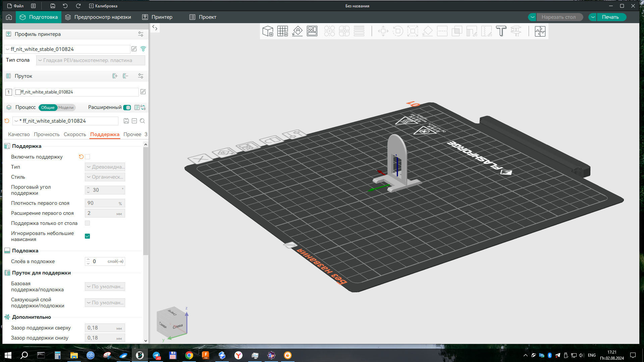Click the Add model cube icon
This screenshot has height=362, width=644.
pyautogui.click(x=268, y=31)
